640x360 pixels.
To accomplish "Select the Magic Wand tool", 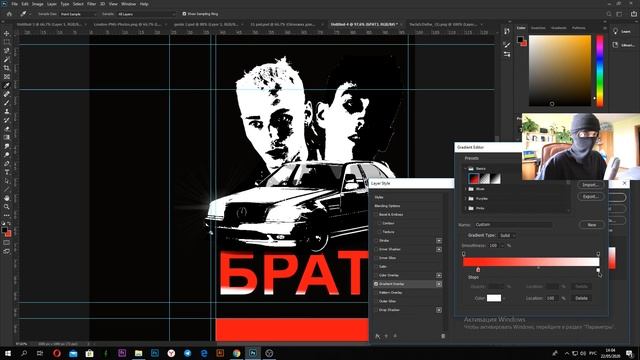I will [7, 60].
